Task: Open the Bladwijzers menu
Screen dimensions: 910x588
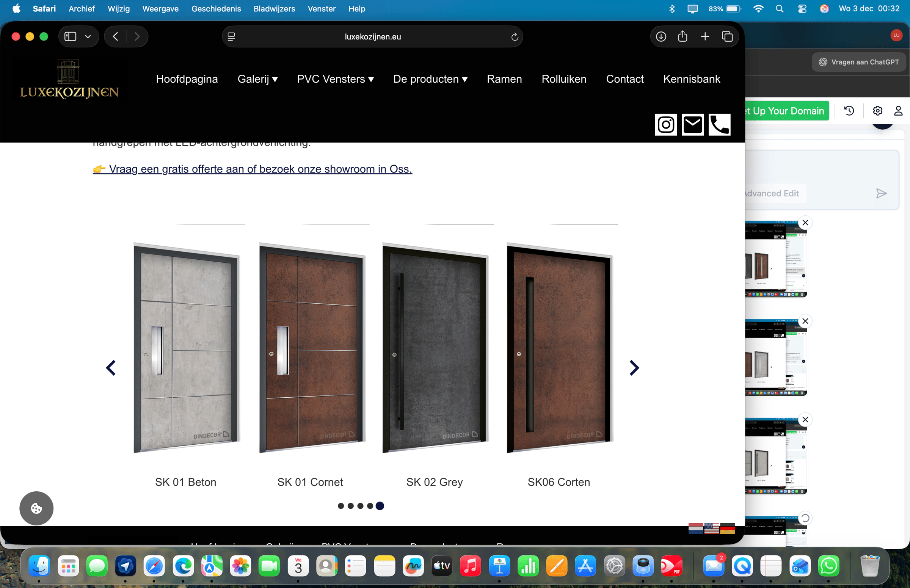Action: 274,8
